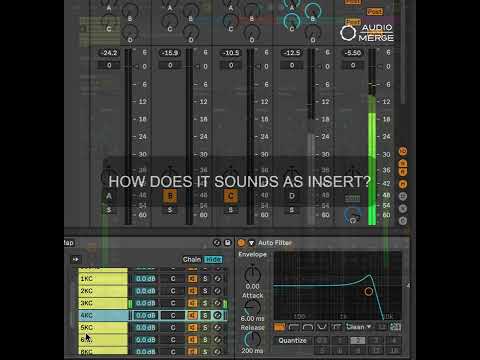The height and width of the screenshot is (360, 480).
Task: Click the -12.5 volume value on return D
Action: [292, 53]
